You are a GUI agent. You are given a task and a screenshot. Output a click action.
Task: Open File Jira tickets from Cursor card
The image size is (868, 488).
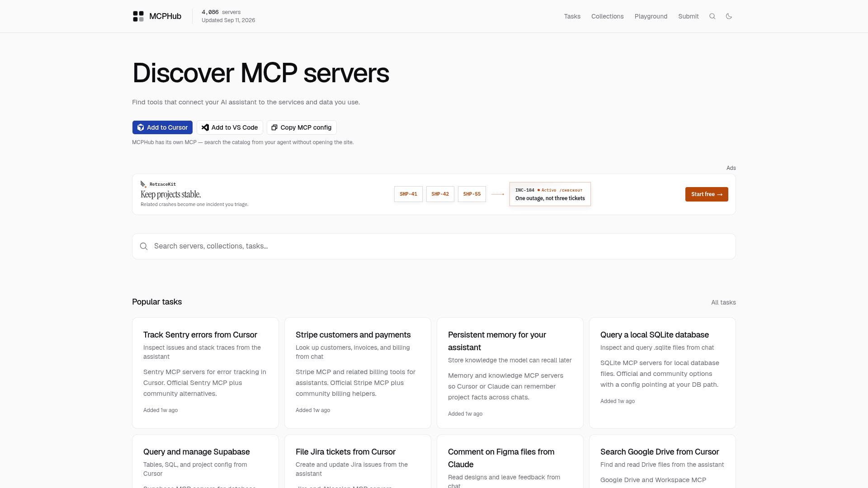coord(358,461)
